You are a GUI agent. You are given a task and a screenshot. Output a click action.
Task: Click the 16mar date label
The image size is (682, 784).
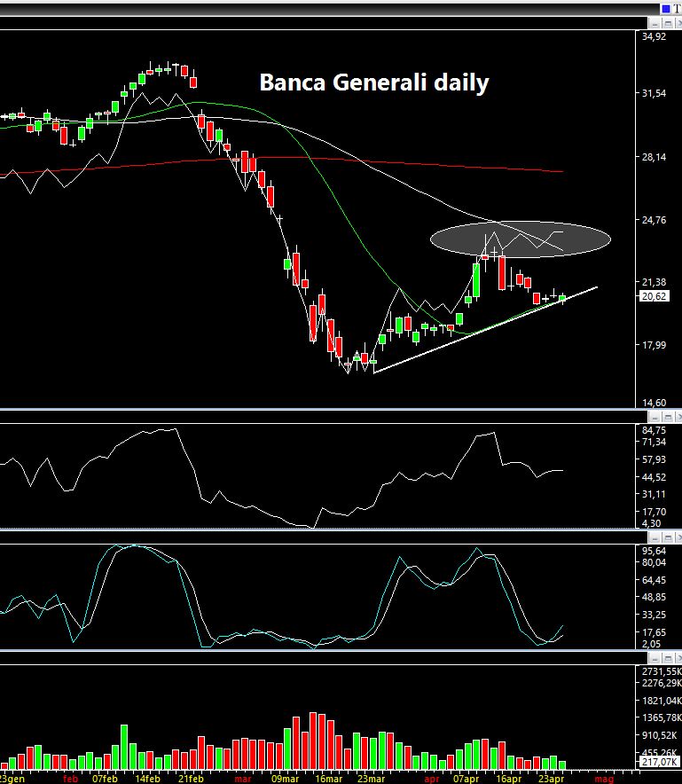pyautogui.click(x=328, y=779)
